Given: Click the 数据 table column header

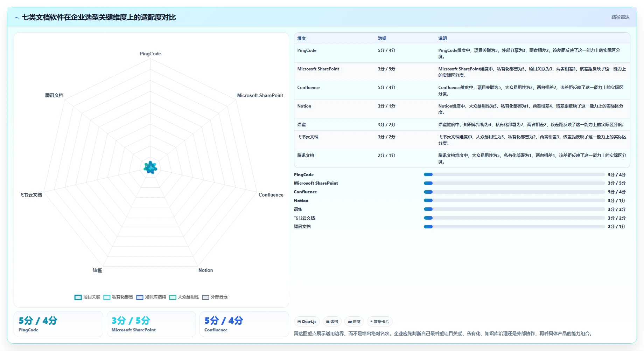Looking at the screenshot, I should [x=382, y=39].
